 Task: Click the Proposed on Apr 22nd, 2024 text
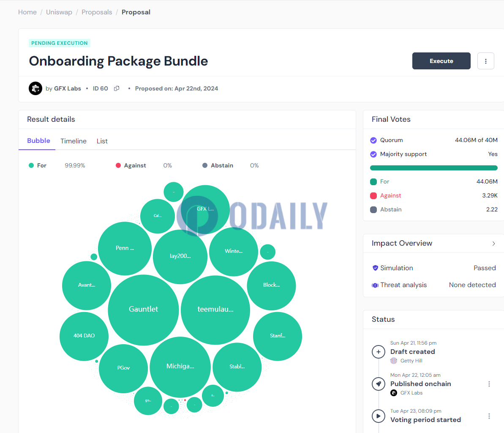[x=177, y=88]
